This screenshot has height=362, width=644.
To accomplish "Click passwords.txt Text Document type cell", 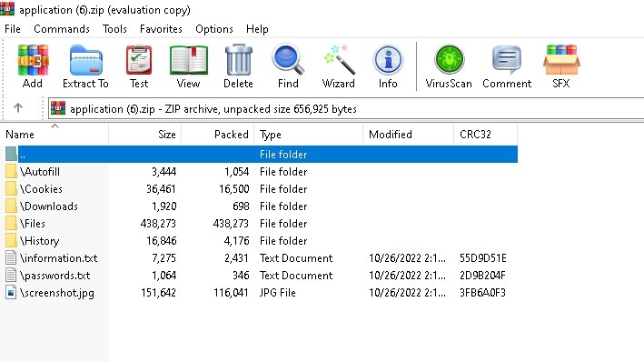I will (x=296, y=276).
